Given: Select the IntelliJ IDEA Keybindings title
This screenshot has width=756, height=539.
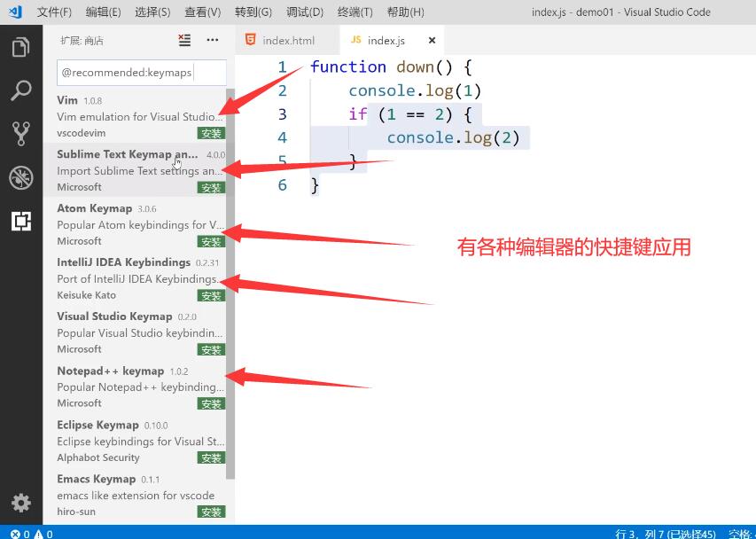Looking at the screenshot, I should 123,262.
